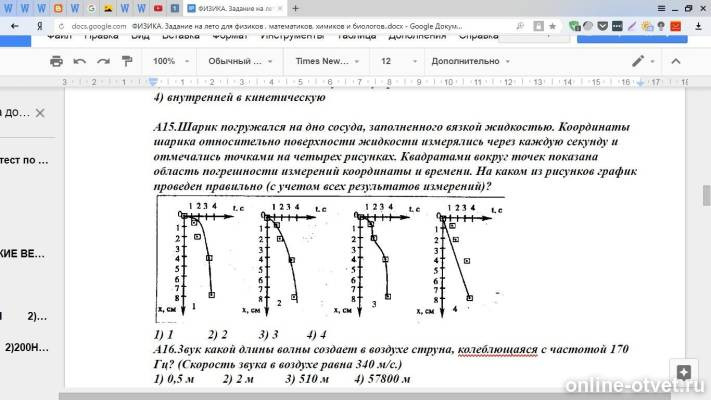This screenshot has height=400, width=711.
Task: Open a new browser tab with plus
Action: 295,8
